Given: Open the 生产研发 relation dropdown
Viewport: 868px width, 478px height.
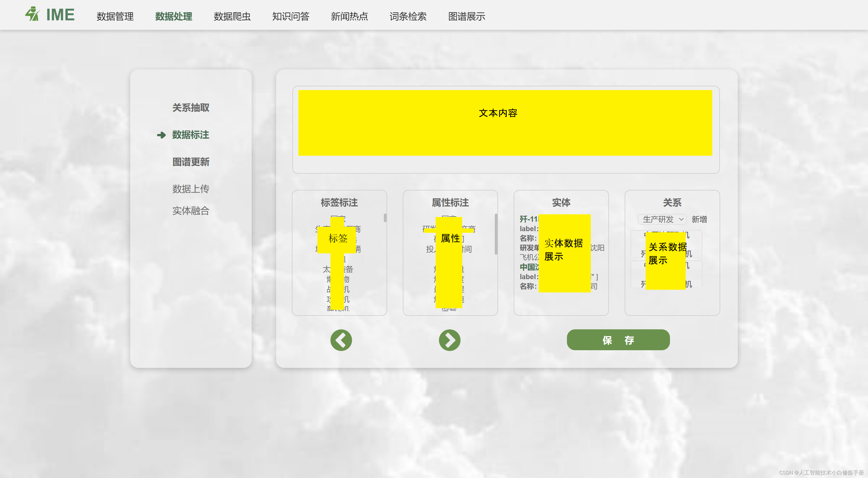Looking at the screenshot, I should point(662,219).
